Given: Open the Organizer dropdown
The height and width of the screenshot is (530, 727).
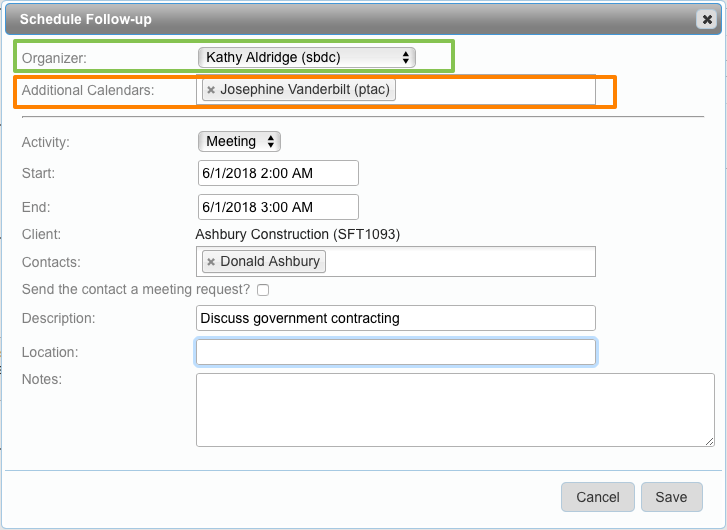Looking at the screenshot, I should [306, 57].
